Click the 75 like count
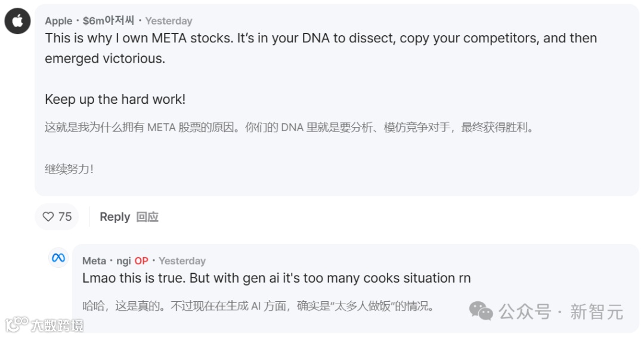The image size is (644, 337). (x=65, y=217)
